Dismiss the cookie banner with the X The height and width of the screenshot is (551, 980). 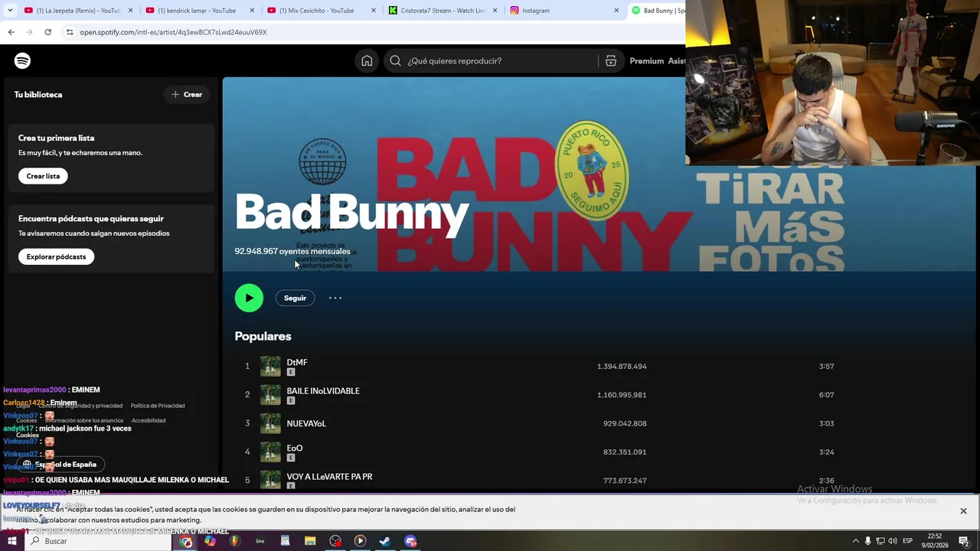[x=963, y=510]
